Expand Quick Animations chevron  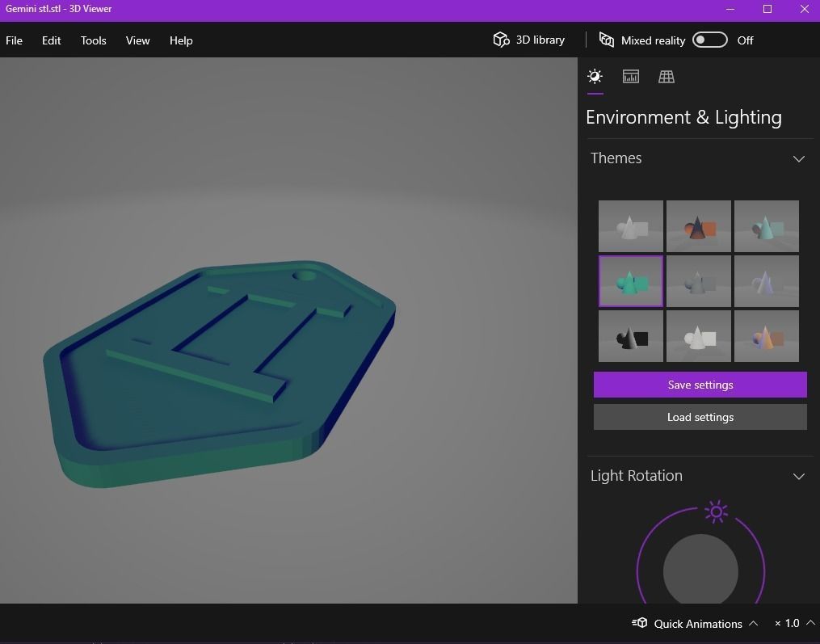pos(753,623)
